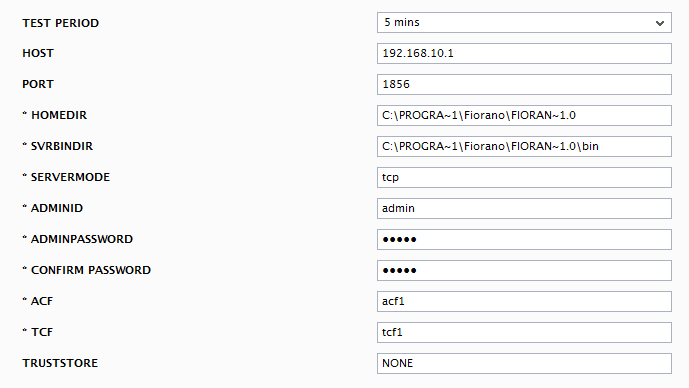Focus the TRUSTSTORE field with NONE
Screen dimensions: 689x388
(x=524, y=363)
